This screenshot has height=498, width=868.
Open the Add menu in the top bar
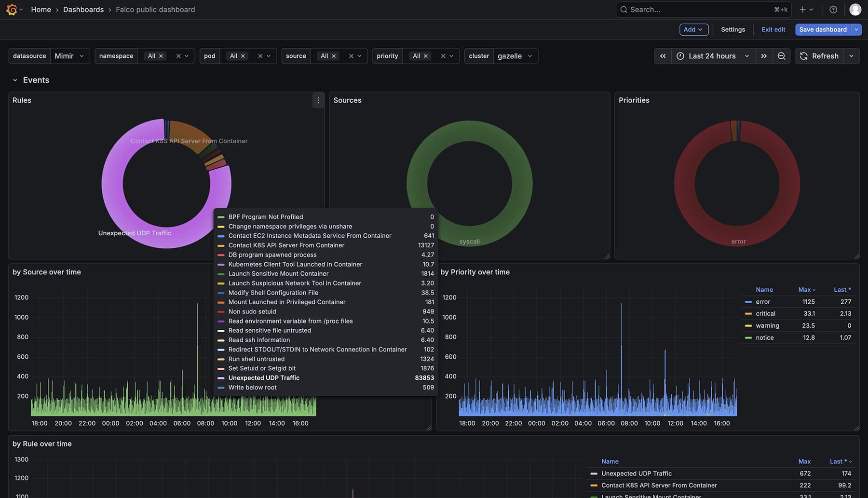pos(693,29)
